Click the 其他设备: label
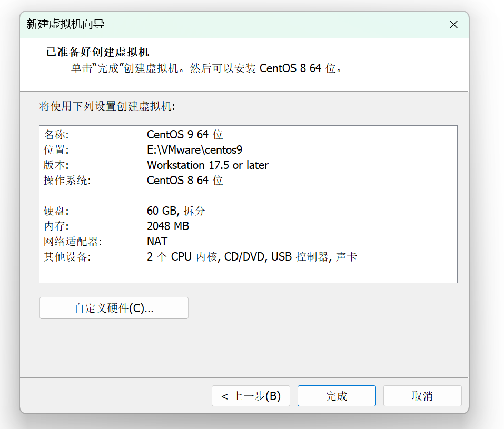Image resolution: width=504 pixels, height=429 pixels. click(67, 256)
